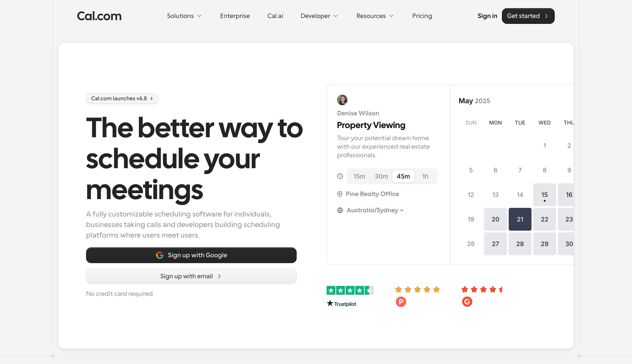Image resolution: width=632 pixels, height=364 pixels.
Task: Open the Pricing page
Action: point(422,16)
